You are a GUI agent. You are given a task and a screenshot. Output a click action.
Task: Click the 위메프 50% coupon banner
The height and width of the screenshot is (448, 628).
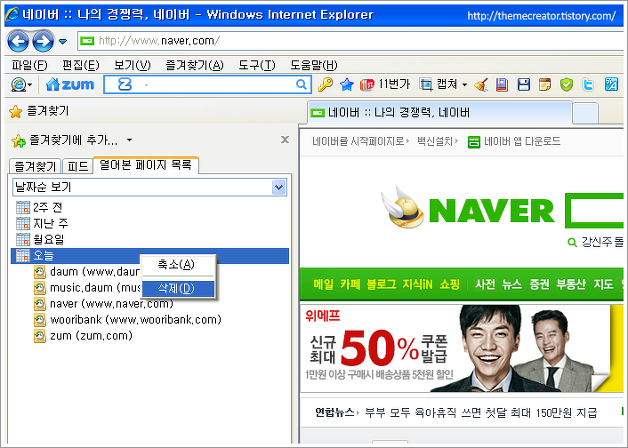pos(461,348)
